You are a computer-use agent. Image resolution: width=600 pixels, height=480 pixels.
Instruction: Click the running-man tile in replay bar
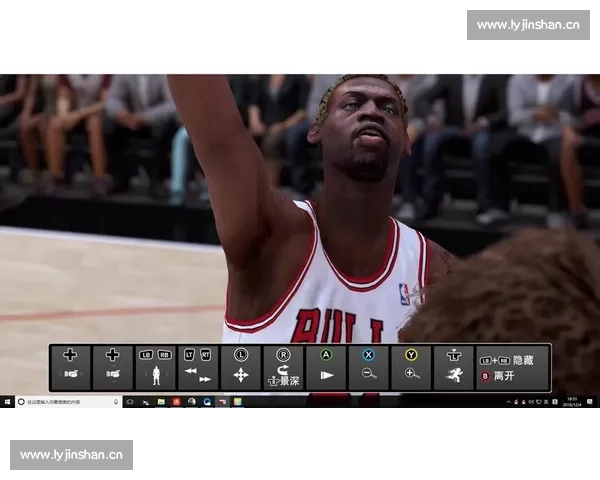coord(454,367)
